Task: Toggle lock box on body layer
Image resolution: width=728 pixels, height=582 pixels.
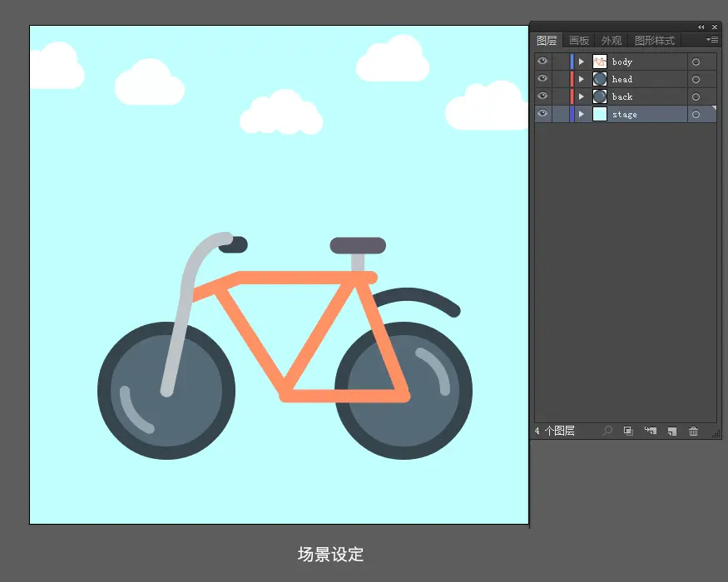Action: [561, 62]
